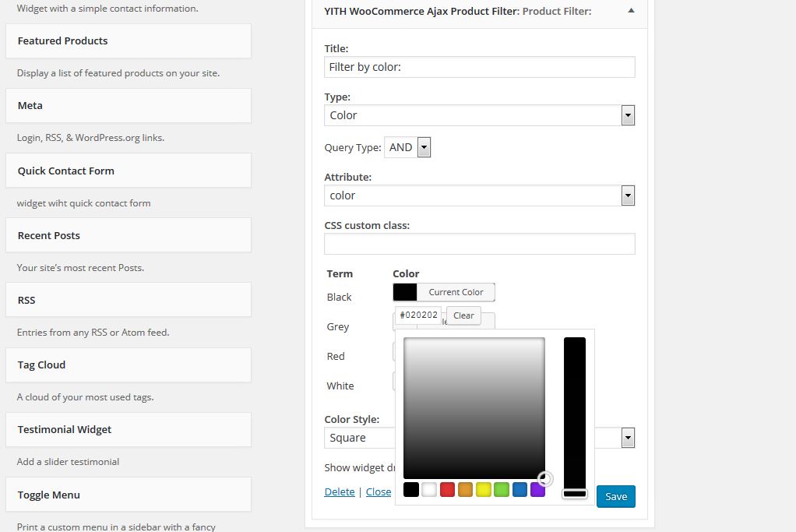Click the Red term label
This screenshot has height=532, width=796.
click(336, 356)
